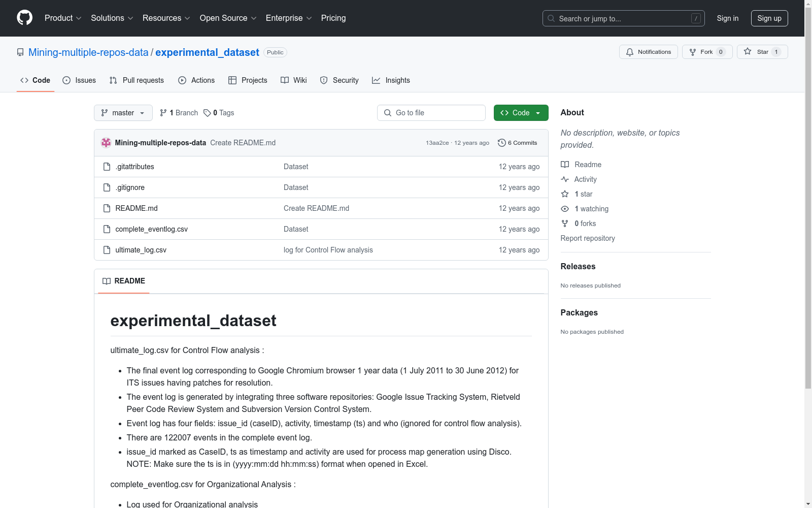Open the 13aa2ce commit hash link
Image resolution: width=812 pixels, height=508 pixels.
[437, 143]
